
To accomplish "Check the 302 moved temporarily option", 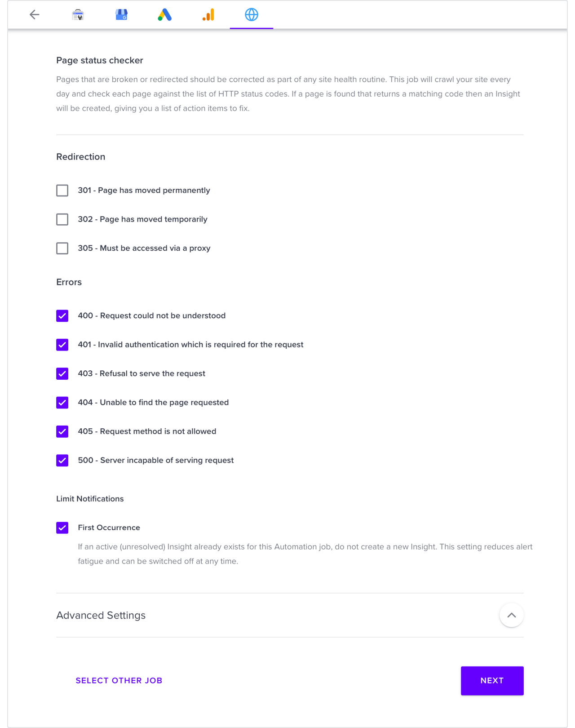I will (62, 219).
